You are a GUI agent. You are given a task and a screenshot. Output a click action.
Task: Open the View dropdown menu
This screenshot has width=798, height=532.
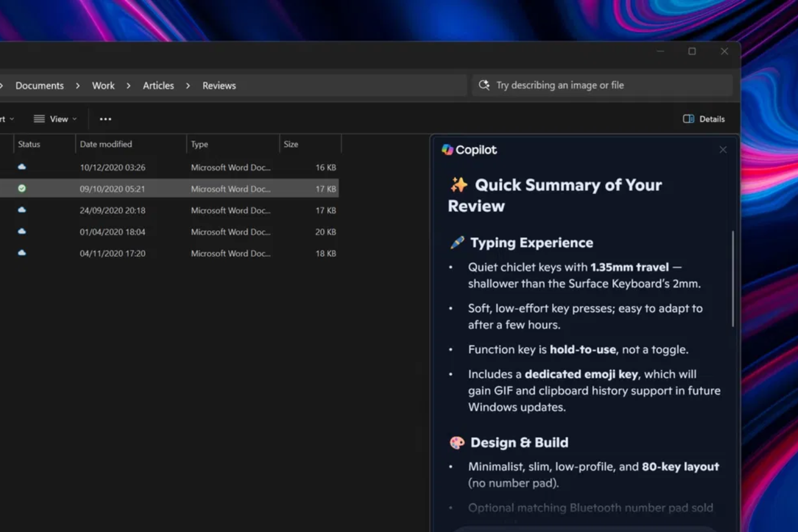(x=55, y=119)
